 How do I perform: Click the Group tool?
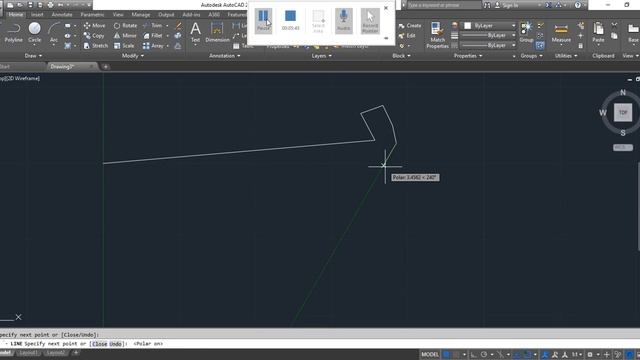point(526,32)
